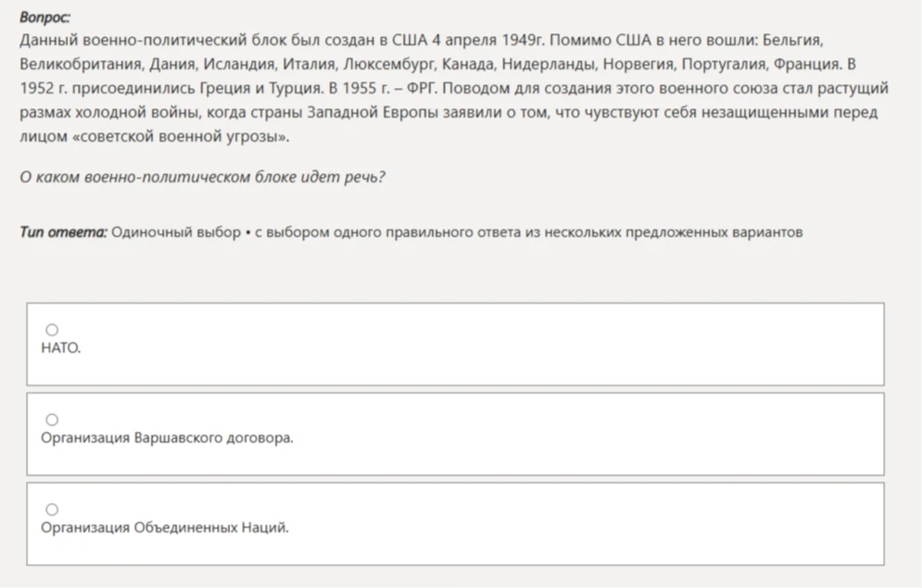
Task: Click the НАТО. answer label text
Action: click(x=60, y=348)
